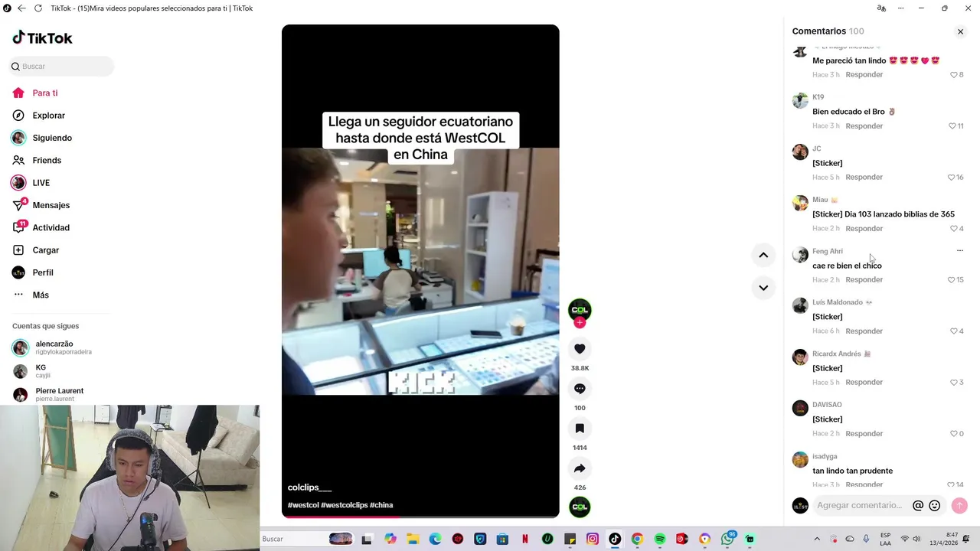Like Miau's 'Dia 103' comment
Screen dimensions: 980x551
point(954,229)
